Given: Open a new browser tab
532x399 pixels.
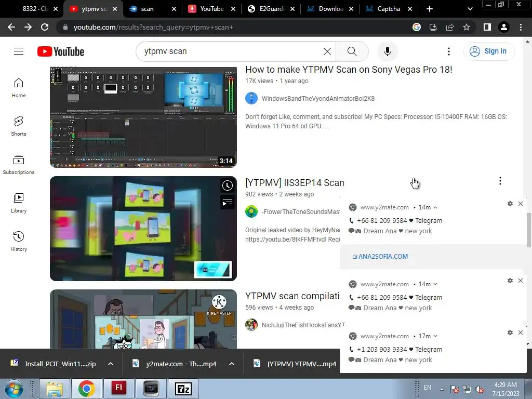Looking at the screenshot, I should [430, 9].
